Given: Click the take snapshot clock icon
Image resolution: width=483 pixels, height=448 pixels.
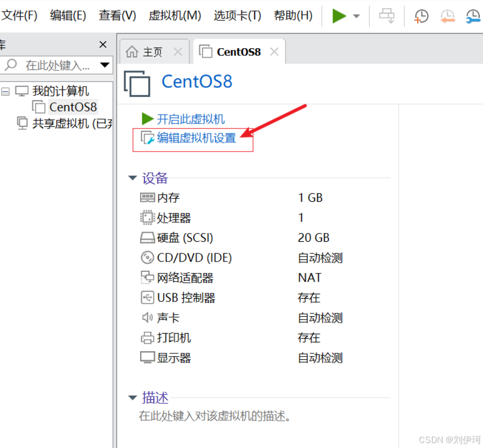Looking at the screenshot, I should (x=421, y=16).
